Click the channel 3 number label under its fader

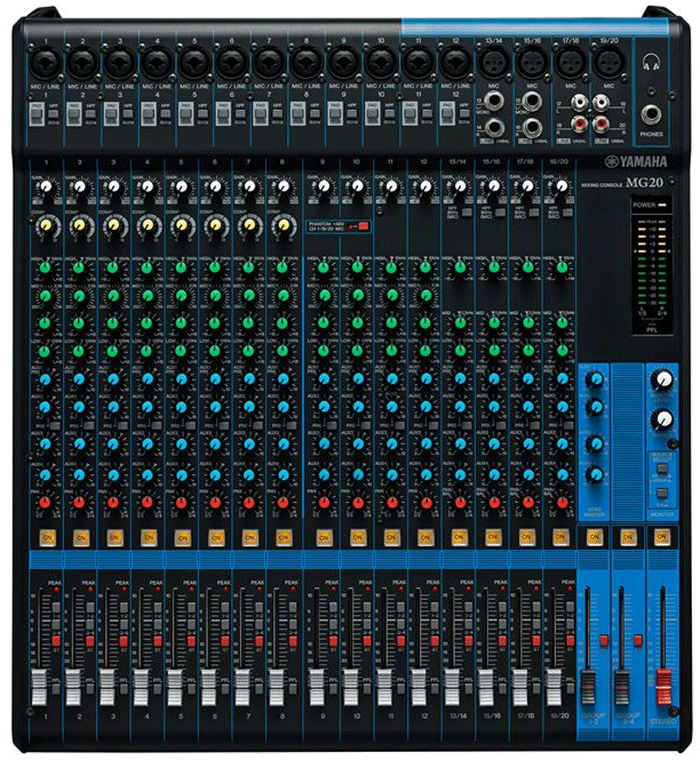tap(113, 716)
